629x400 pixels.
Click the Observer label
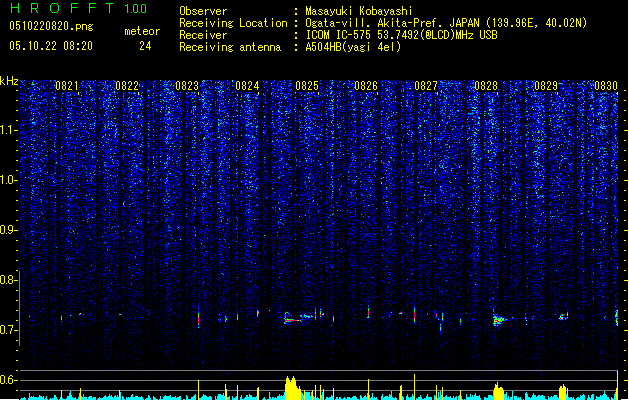203,11
